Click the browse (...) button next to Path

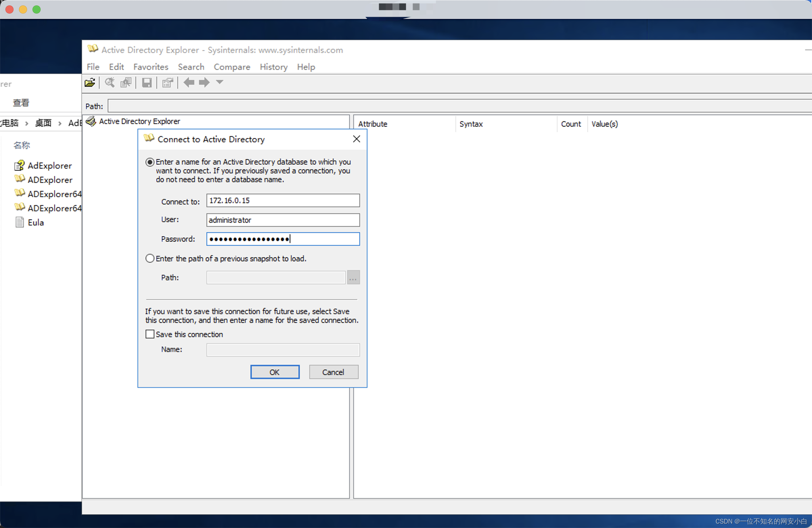click(x=353, y=278)
